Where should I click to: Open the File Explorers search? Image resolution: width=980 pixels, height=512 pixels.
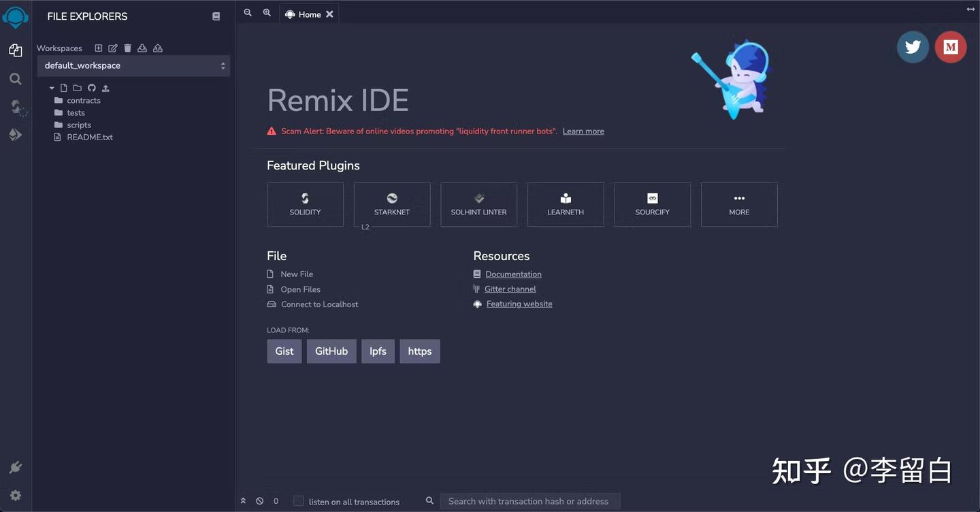(15, 78)
